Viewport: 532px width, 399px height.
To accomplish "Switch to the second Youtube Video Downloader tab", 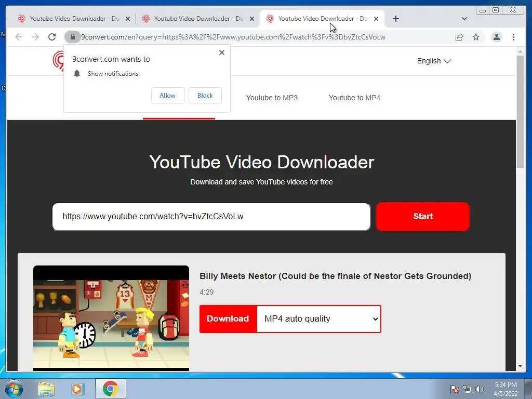I will pos(198,19).
